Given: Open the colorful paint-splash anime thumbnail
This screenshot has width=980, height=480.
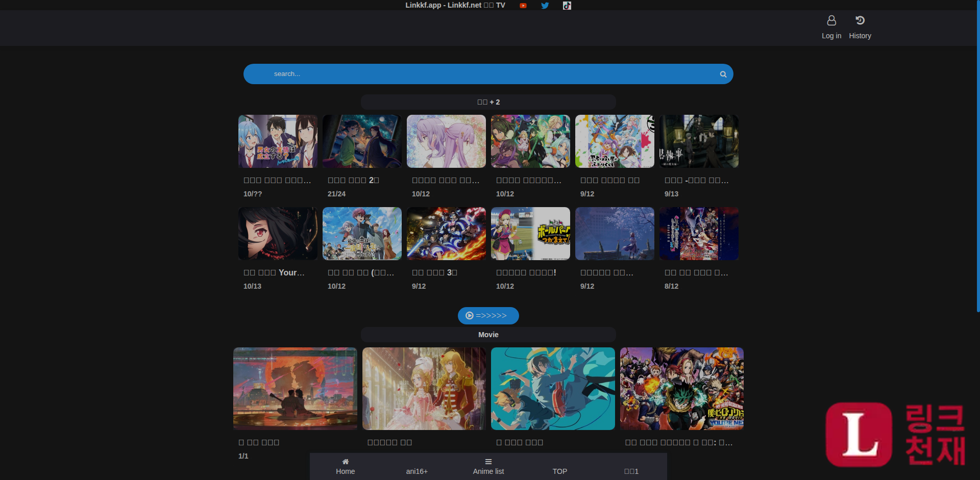Looking at the screenshot, I should click(615, 141).
